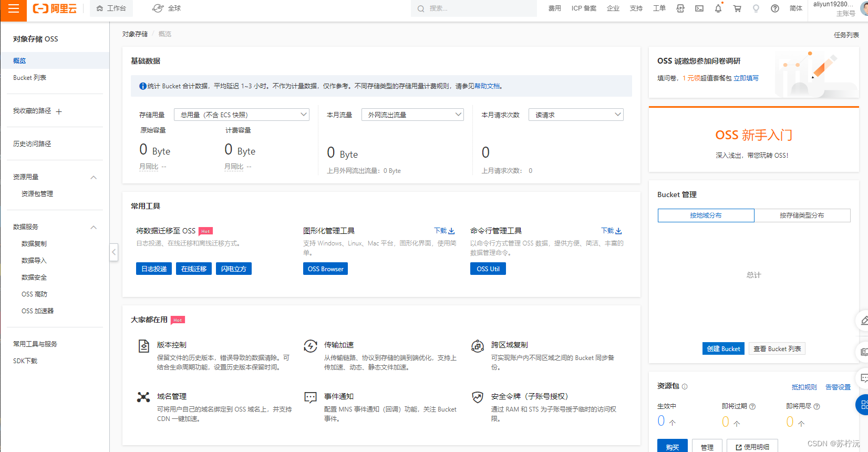Click the help question mark icon

(775, 8)
